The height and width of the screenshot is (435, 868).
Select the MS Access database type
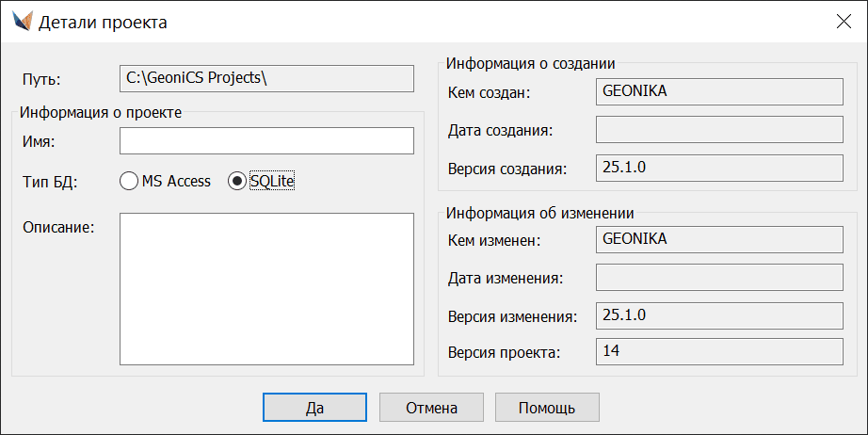tap(130, 182)
